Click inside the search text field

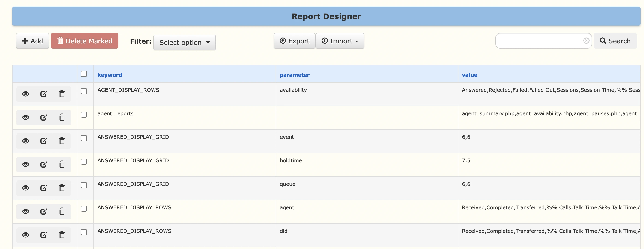coord(537,41)
